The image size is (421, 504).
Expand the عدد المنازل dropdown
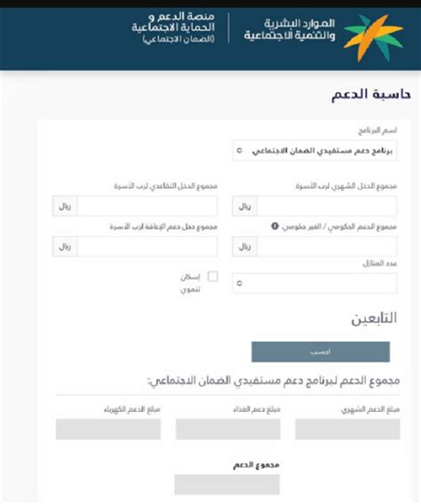click(x=314, y=283)
